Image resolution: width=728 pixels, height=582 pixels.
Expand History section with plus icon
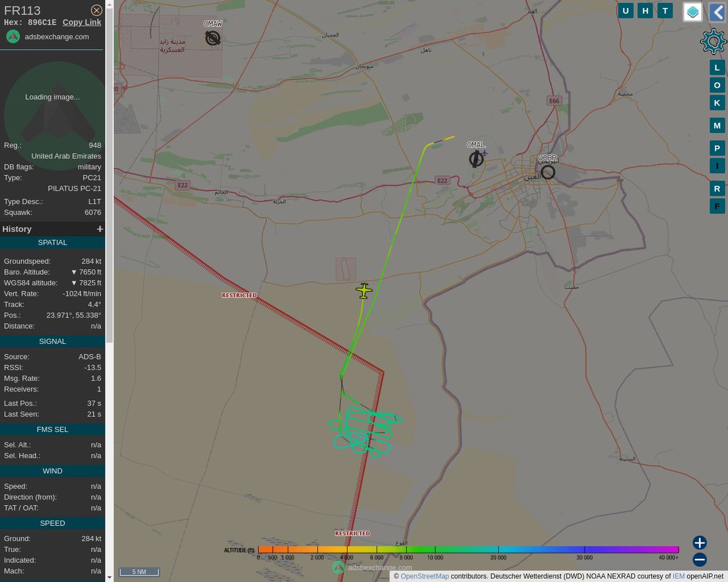pos(100,229)
